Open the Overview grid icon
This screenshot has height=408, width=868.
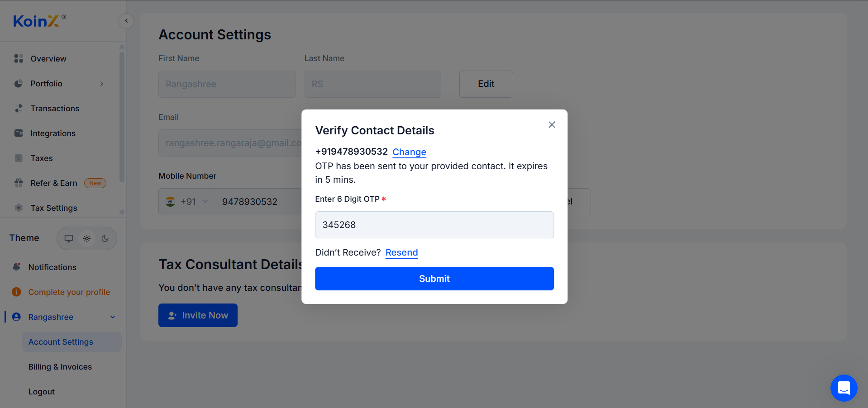[x=19, y=59]
